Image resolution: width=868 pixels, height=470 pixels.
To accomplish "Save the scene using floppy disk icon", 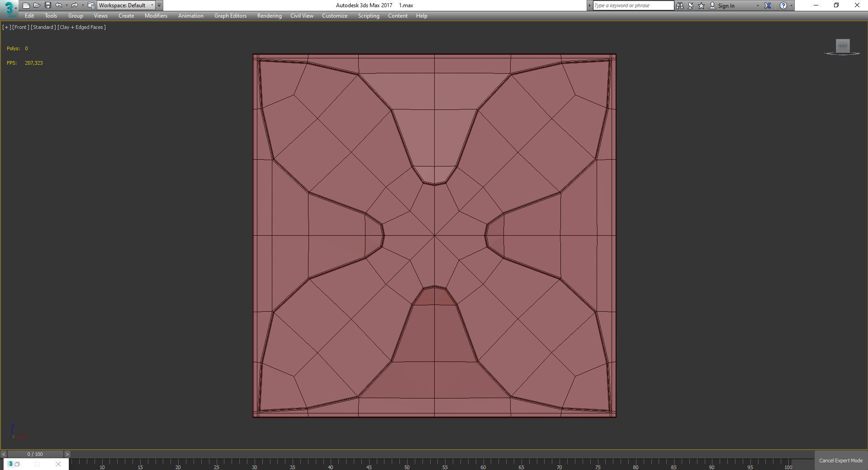I will coord(47,5).
